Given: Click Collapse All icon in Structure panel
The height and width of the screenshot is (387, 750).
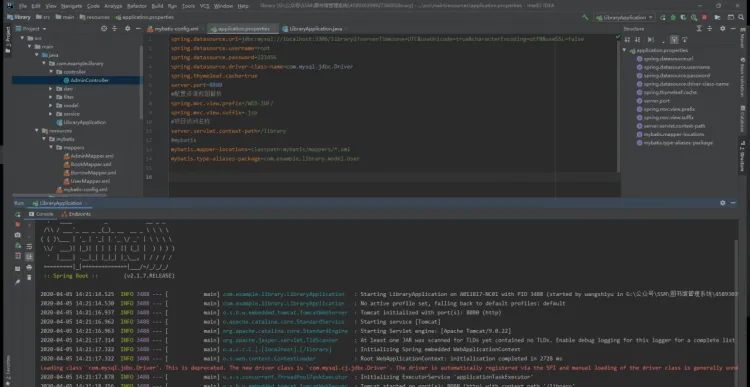Looking at the screenshot, I should [x=709, y=29].
